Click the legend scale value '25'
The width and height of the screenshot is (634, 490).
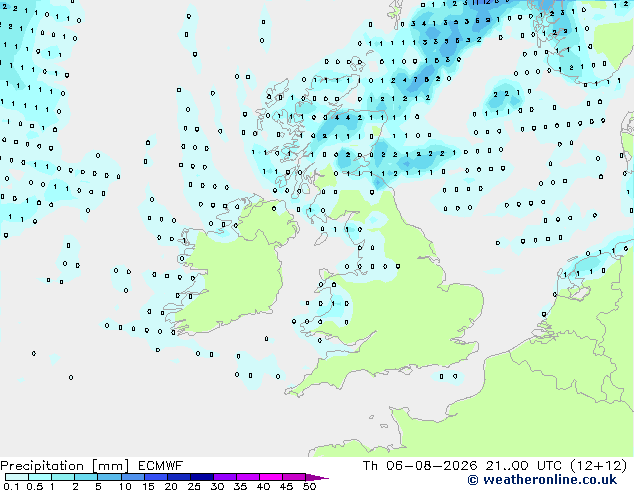pos(194,486)
